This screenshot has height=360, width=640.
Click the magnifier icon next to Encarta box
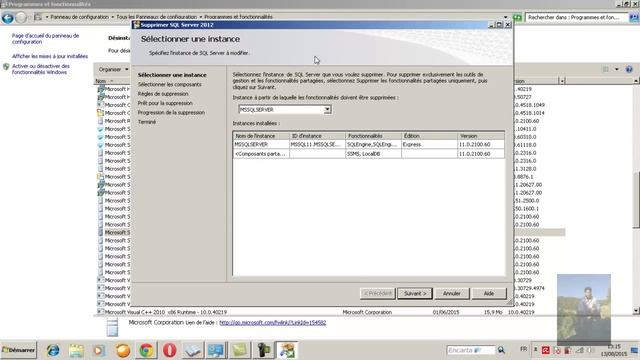tap(501, 350)
